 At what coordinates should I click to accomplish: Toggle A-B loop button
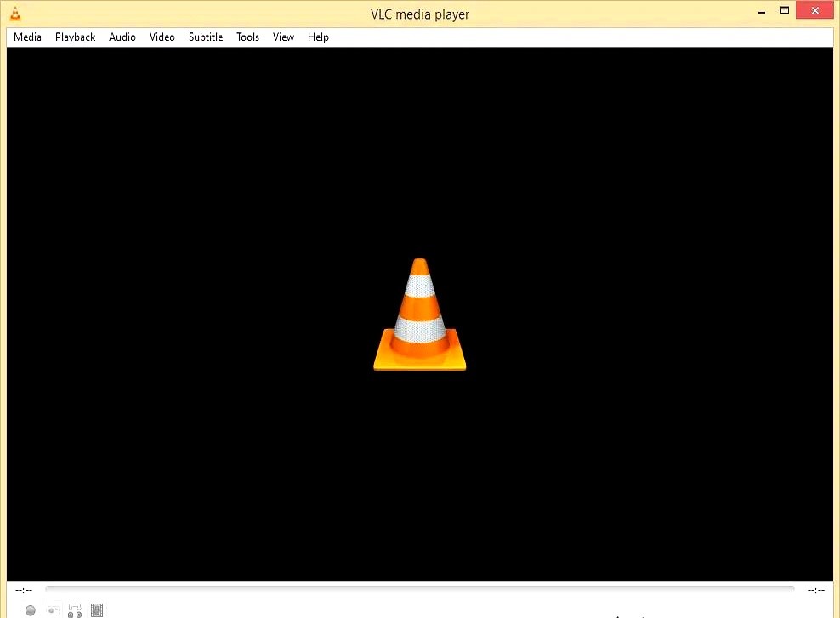click(x=75, y=610)
